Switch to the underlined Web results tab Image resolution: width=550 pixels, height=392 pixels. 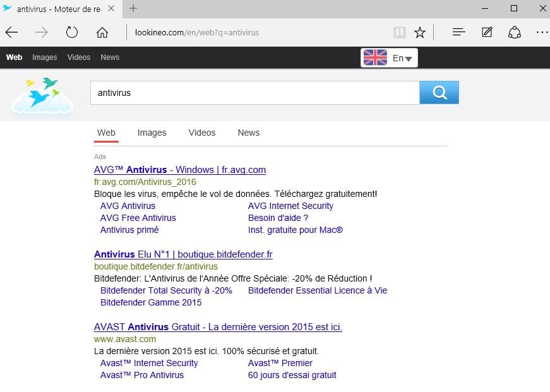106,133
